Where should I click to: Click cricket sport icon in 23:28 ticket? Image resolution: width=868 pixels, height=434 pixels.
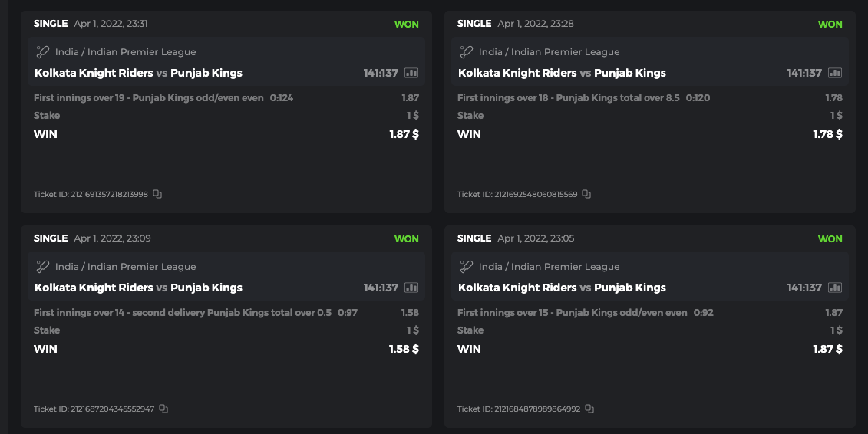coord(467,52)
